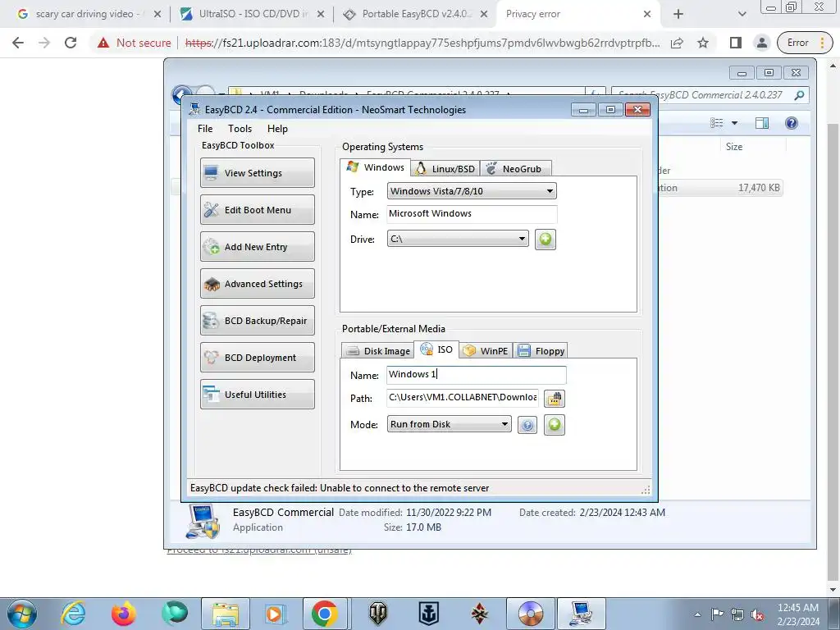840x630 pixels.
Task: Launch Firefox from taskbar
Action: pyautogui.click(x=124, y=614)
